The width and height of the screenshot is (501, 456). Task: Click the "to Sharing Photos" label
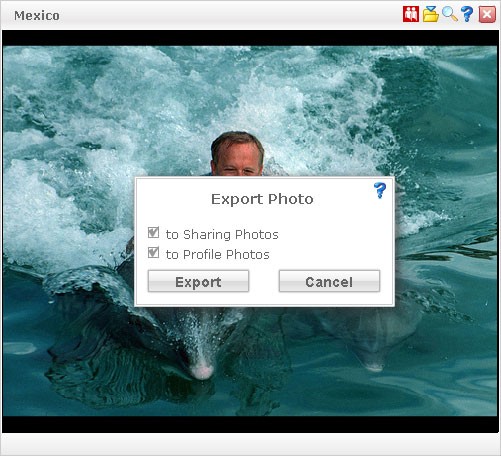point(222,234)
